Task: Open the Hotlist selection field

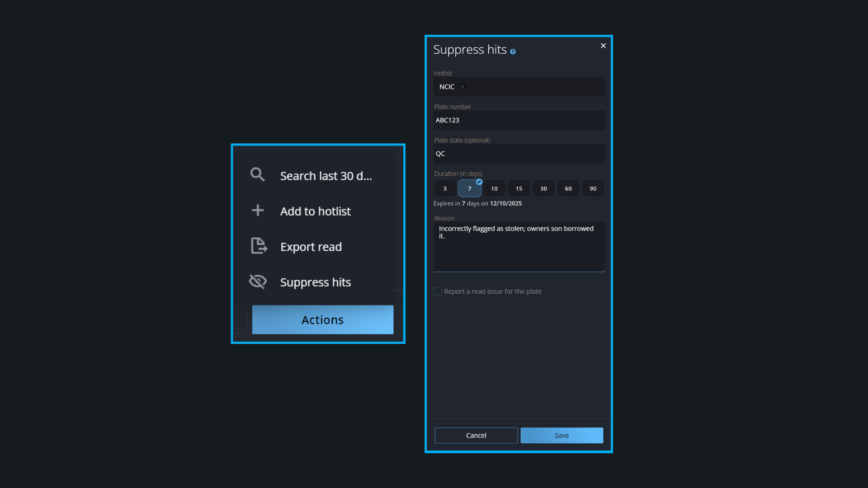Action: (x=533, y=87)
